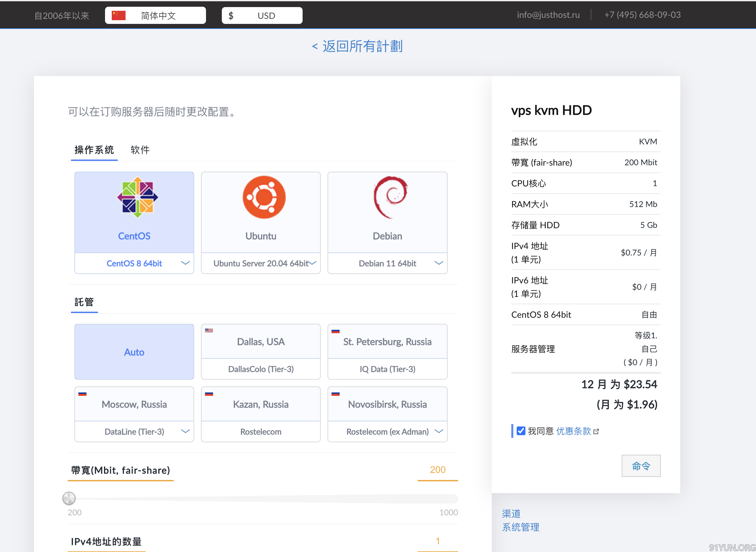
Task: Open the CentOS 8 64bit version dropdown
Action: [134, 263]
